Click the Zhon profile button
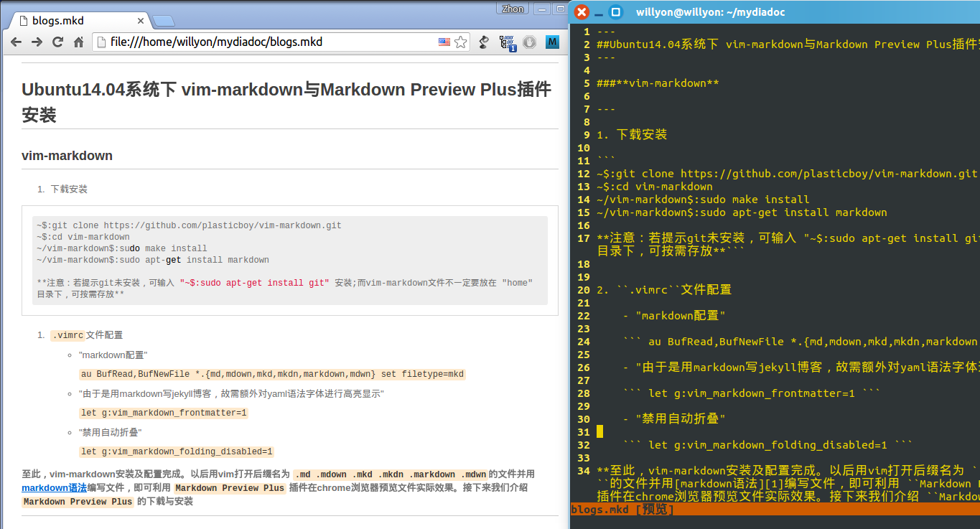980x529 pixels. tap(513, 9)
